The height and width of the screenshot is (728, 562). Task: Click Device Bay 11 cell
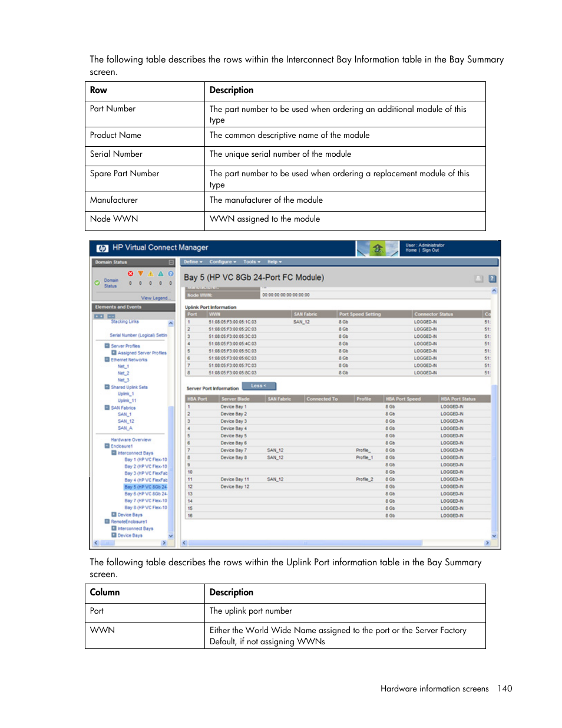coord(235,479)
